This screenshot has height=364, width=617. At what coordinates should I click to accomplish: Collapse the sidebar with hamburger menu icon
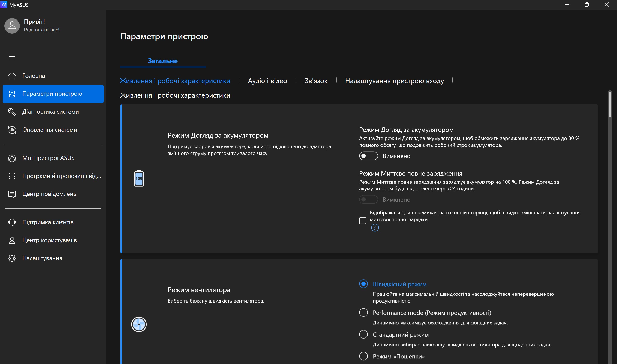(x=12, y=58)
